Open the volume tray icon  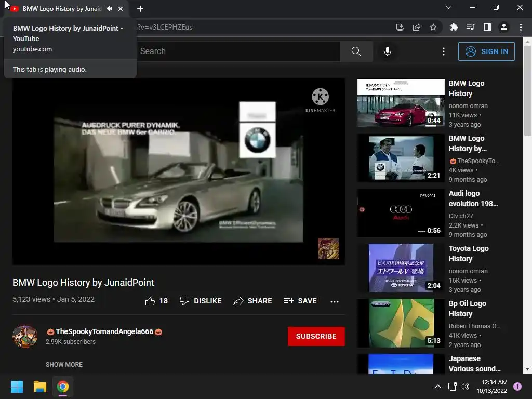(465, 387)
